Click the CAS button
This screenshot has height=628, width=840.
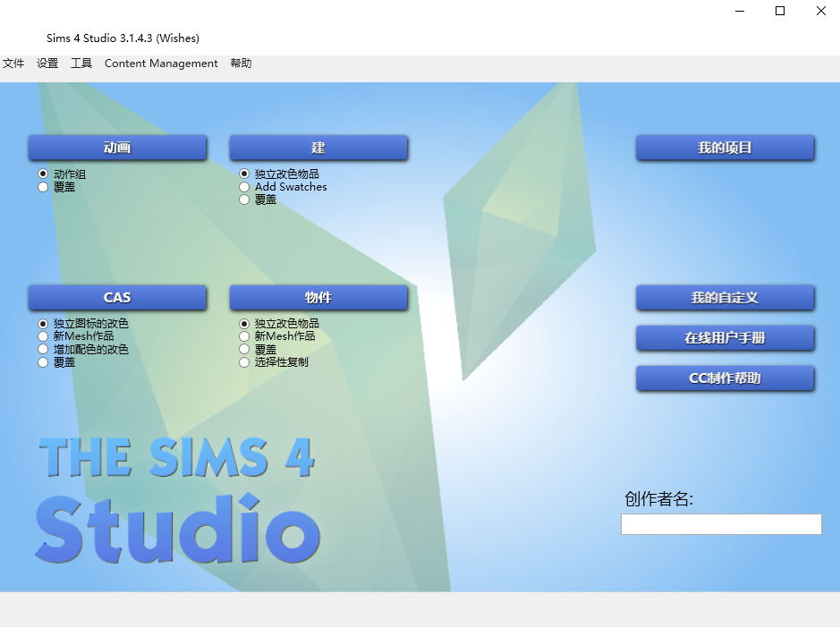[117, 297]
